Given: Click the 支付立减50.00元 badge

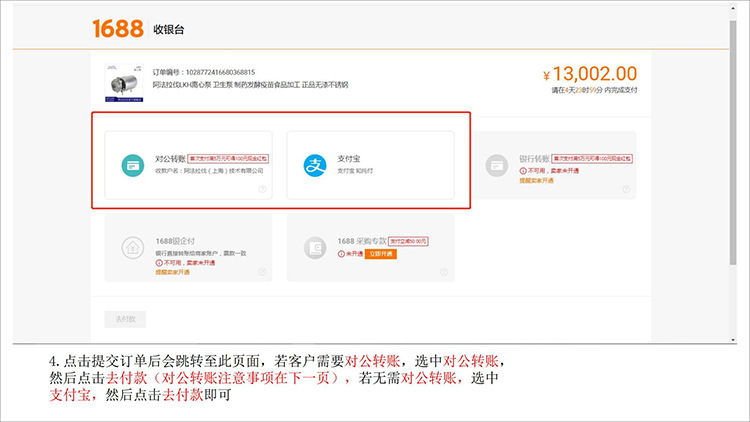Looking at the screenshot, I should click(408, 241).
